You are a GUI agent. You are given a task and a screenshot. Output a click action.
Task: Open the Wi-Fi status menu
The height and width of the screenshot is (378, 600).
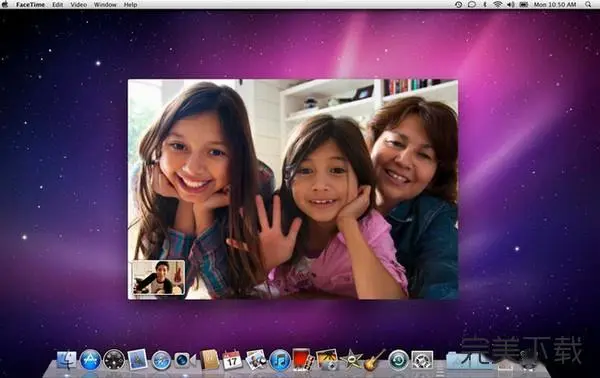pyautogui.click(x=497, y=5)
